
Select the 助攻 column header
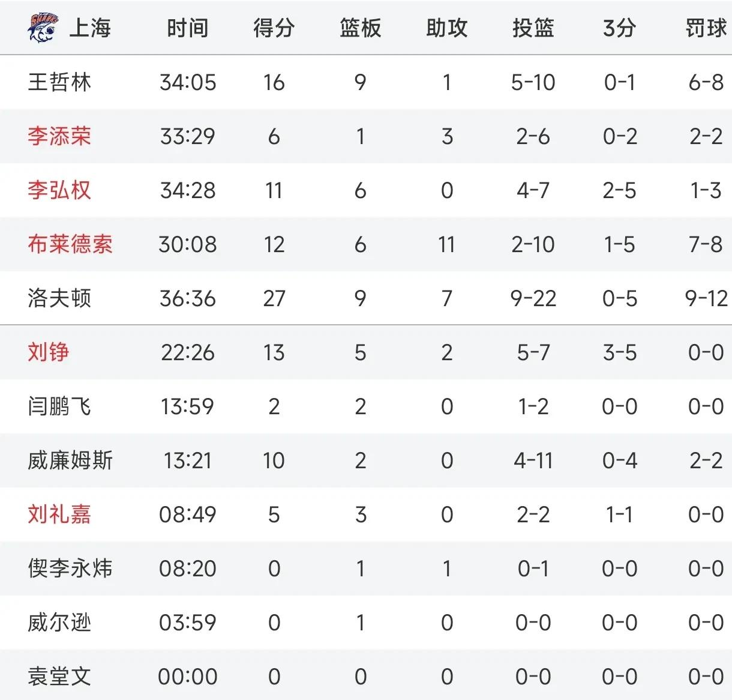(x=446, y=28)
